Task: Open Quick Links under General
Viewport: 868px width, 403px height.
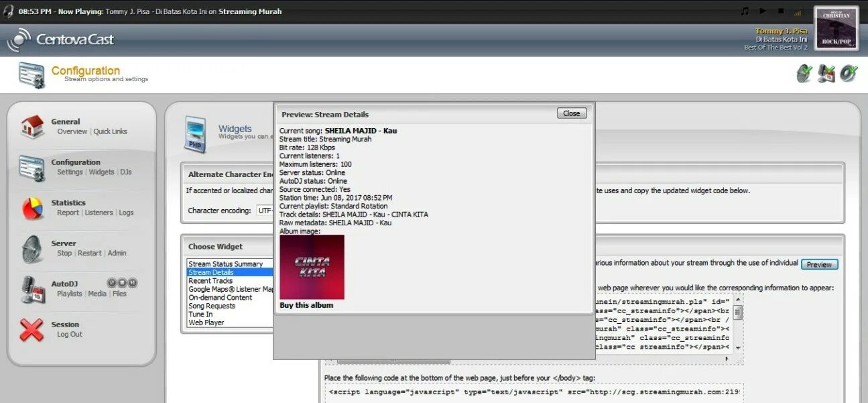Action: point(110,131)
